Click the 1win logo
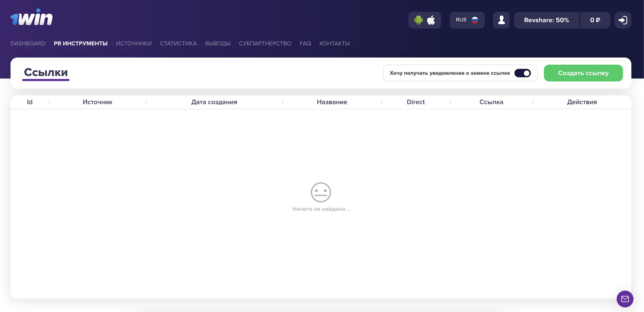The width and height of the screenshot is (644, 312). (x=31, y=18)
